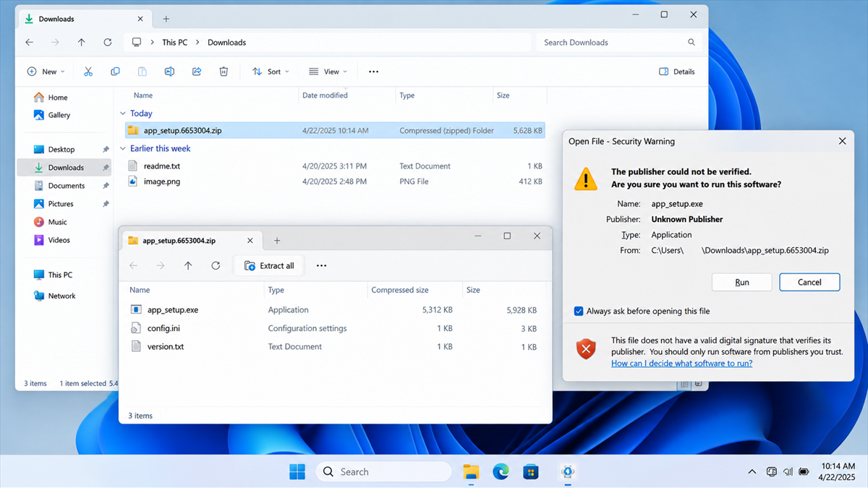Click the Cut scissors icon in Downloads toolbar
Viewport: 868px width, 488px height.
click(88, 72)
